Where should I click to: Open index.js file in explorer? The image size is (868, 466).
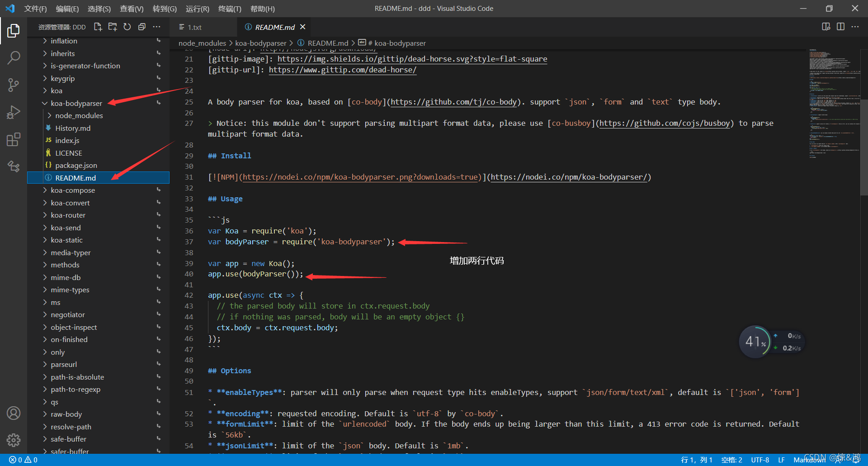(99, 140)
